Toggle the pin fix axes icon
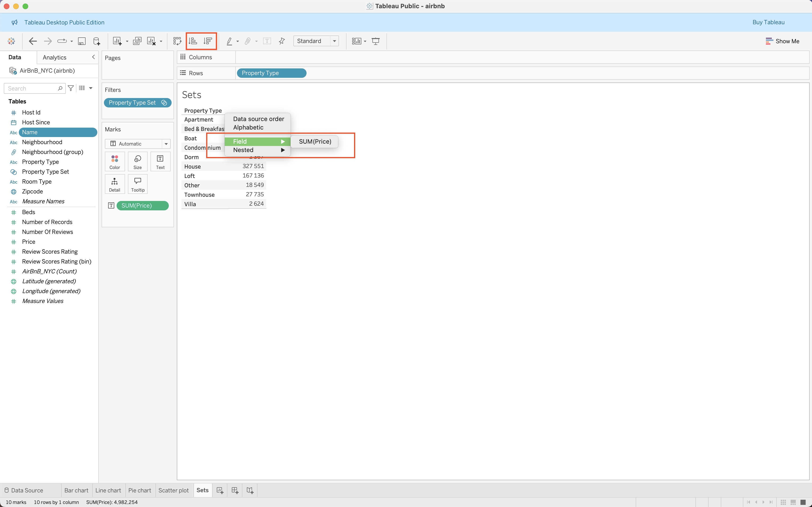This screenshot has height=507, width=812. coord(282,41)
